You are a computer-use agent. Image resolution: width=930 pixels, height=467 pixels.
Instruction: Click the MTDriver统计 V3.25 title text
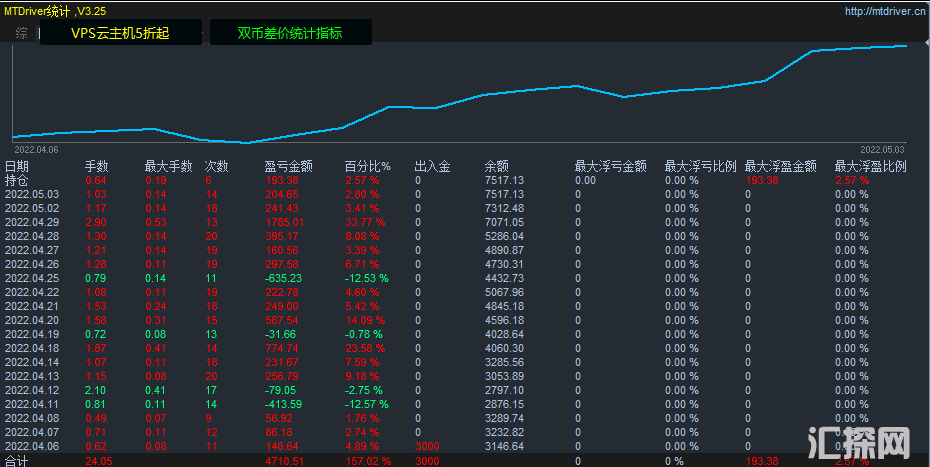[x=55, y=11]
